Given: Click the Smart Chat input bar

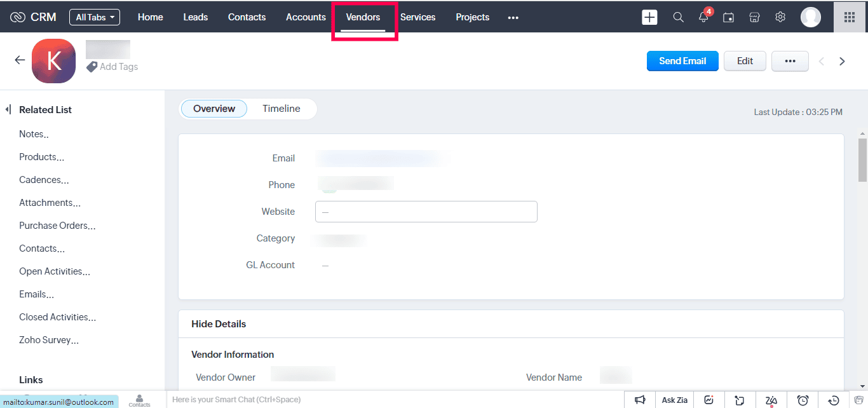Looking at the screenshot, I should pos(394,400).
